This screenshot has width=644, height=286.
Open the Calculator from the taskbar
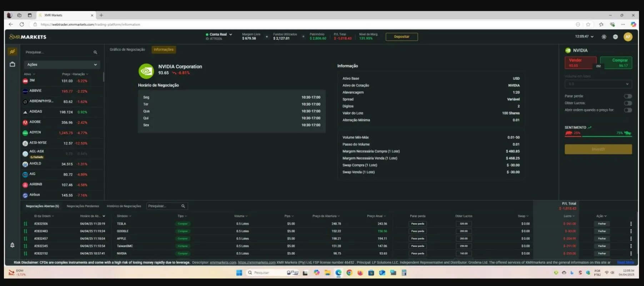click(x=404, y=273)
